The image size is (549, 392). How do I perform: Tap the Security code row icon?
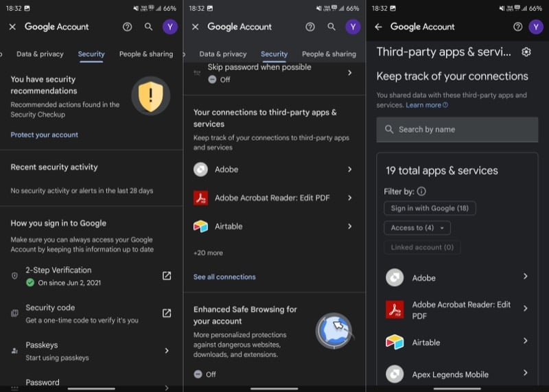click(x=14, y=313)
